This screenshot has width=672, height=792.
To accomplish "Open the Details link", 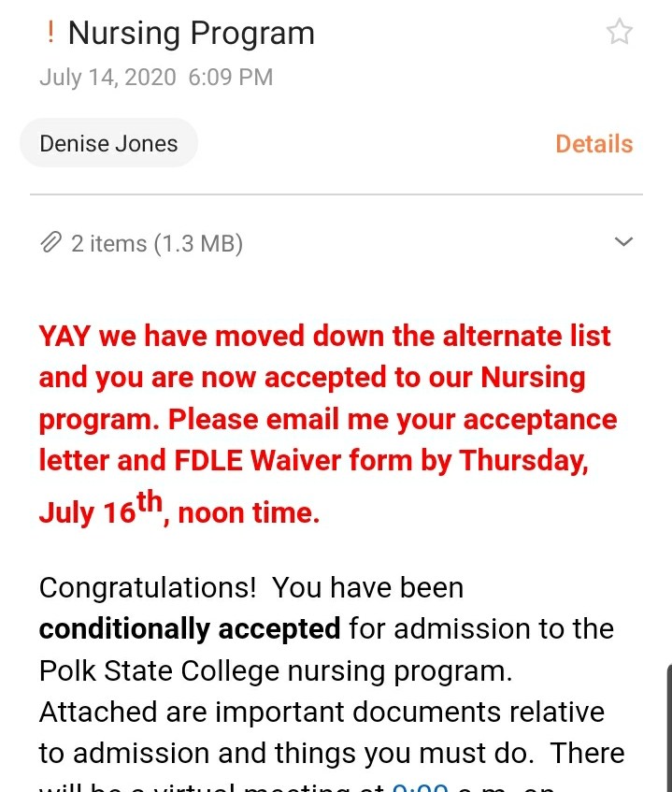I will [594, 144].
